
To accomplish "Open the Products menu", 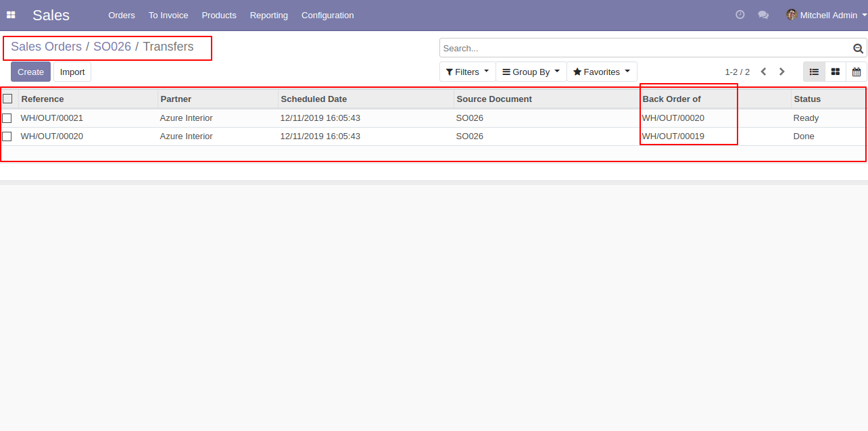I will [219, 15].
